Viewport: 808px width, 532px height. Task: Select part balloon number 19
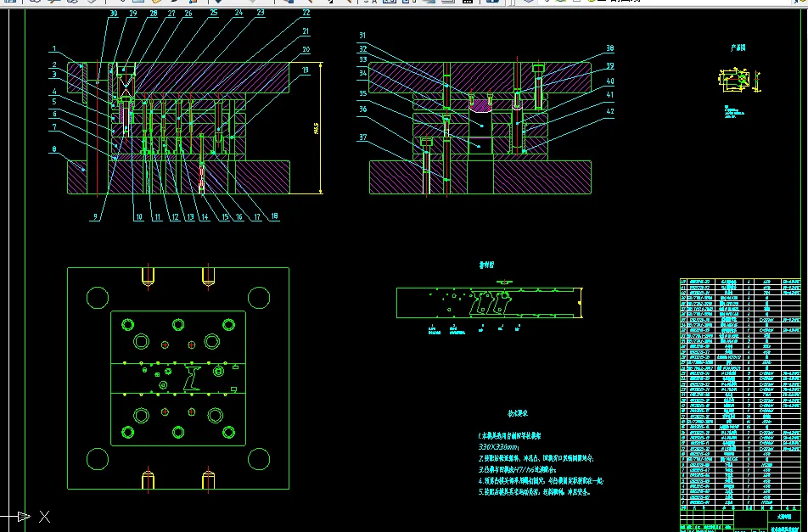click(305, 70)
